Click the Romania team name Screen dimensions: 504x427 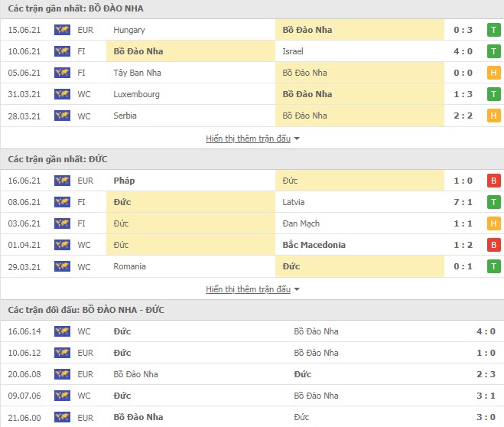click(x=129, y=266)
